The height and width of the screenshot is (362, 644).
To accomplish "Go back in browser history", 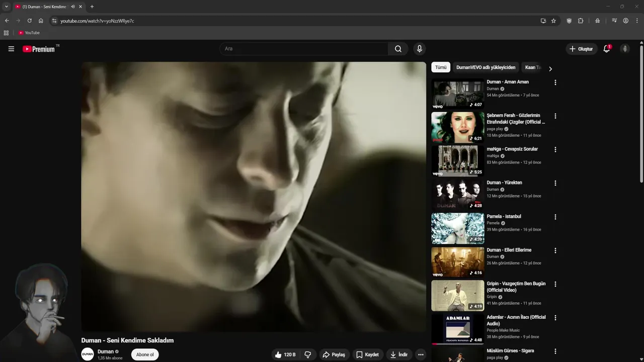I will click(7, 21).
